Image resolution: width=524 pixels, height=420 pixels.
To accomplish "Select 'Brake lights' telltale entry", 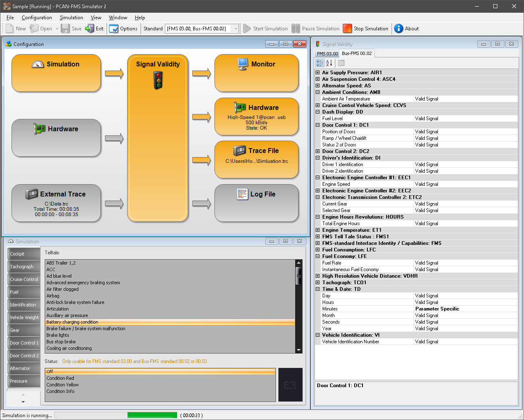I will (x=170, y=335).
